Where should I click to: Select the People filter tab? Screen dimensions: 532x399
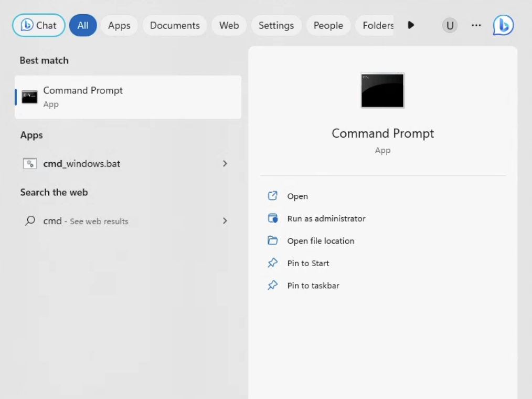pos(328,25)
